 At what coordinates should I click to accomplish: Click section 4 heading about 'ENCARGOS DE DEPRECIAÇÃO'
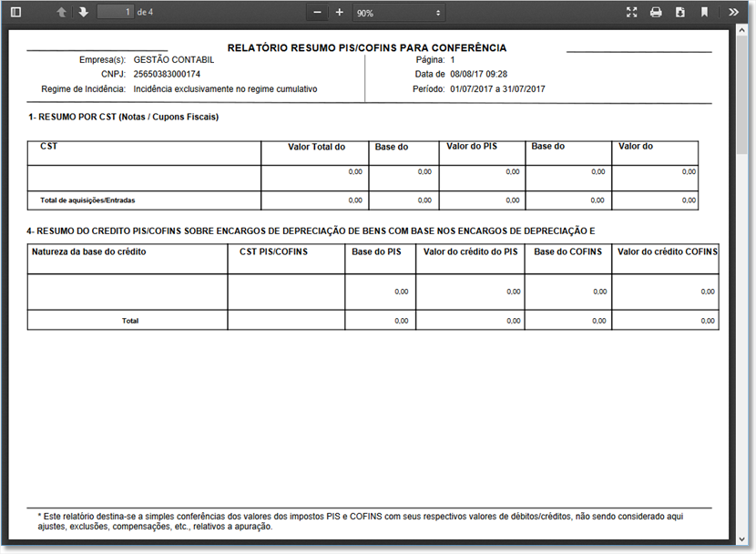pos(311,231)
